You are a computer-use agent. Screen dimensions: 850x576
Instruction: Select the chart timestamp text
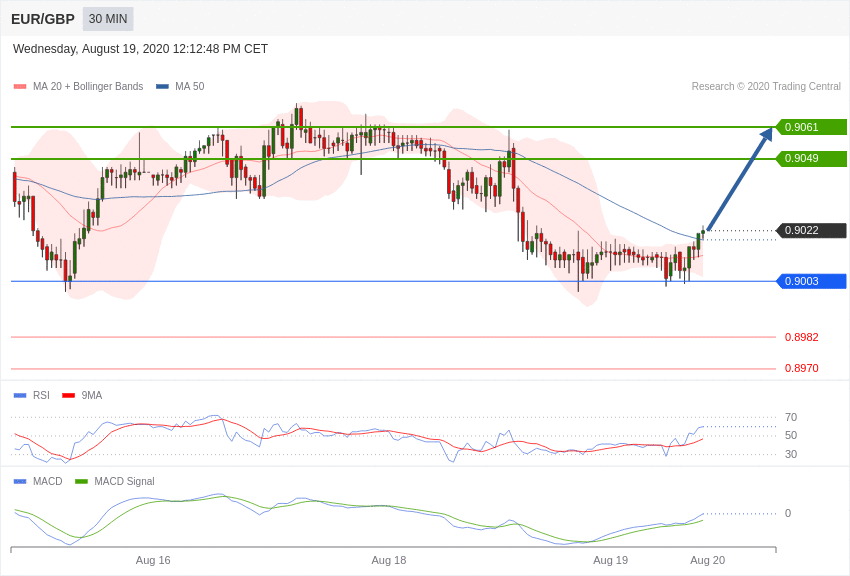[x=140, y=49]
